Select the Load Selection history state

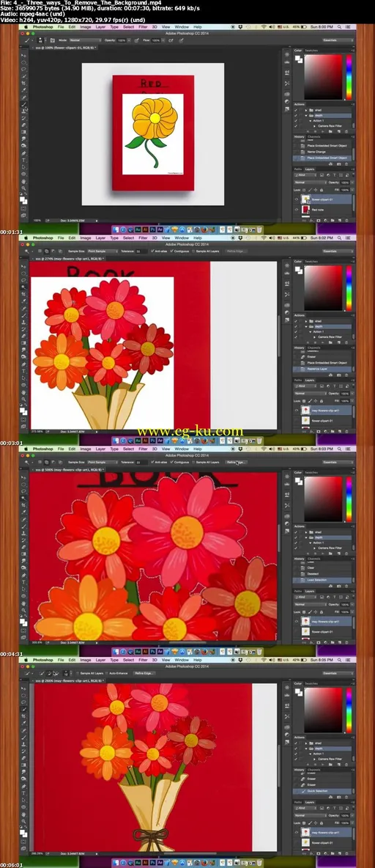click(x=322, y=580)
